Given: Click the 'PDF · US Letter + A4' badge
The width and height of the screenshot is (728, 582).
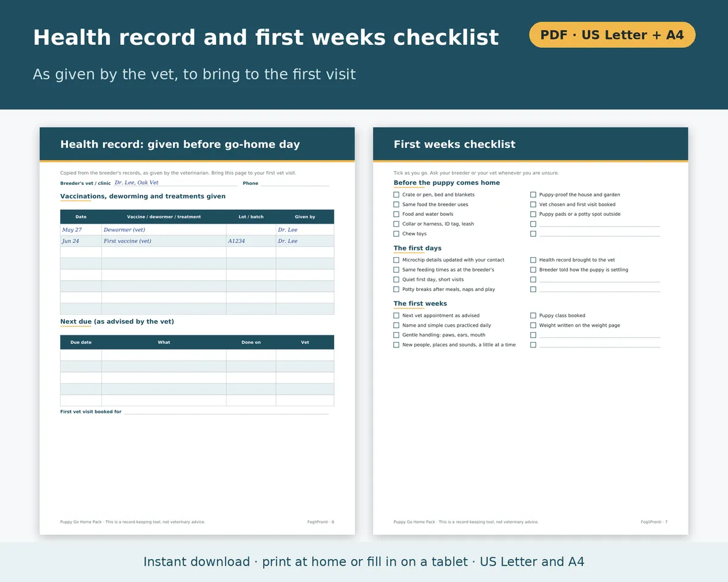Looking at the screenshot, I should [612, 35].
